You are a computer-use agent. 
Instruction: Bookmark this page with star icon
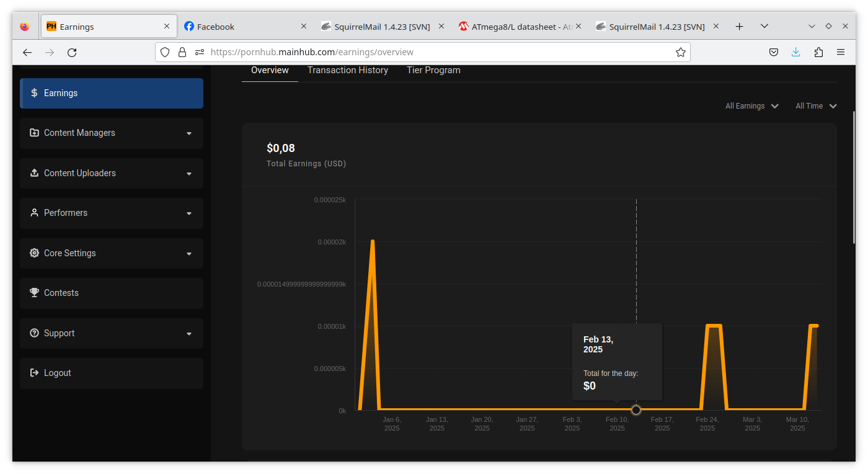pyautogui.click(x=680, y=53)
